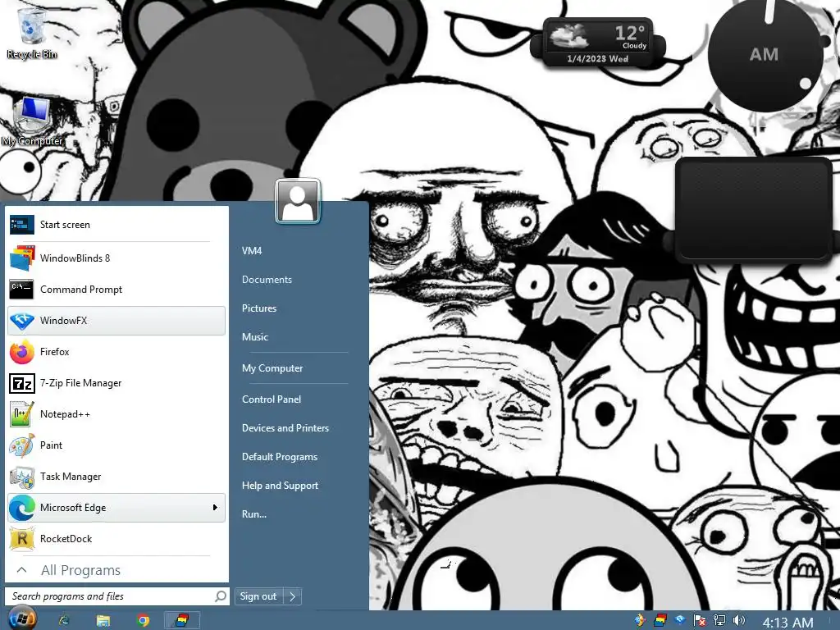Open RocketDock
Viewport: 840px width, 630px height.
[x=116, y=538]
